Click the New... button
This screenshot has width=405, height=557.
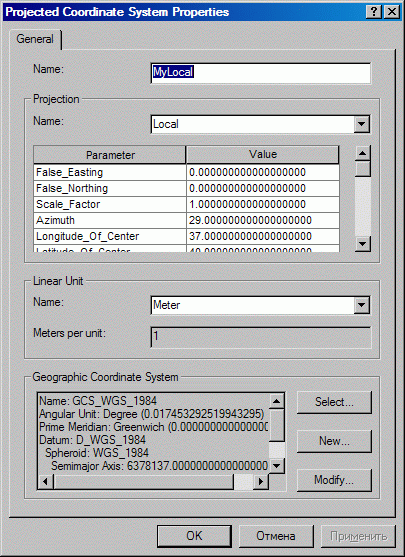pos(334,441)
